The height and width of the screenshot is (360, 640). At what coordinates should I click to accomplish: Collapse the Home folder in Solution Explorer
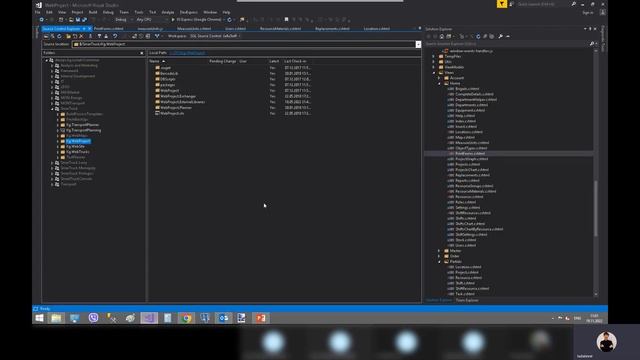(440, 83)
